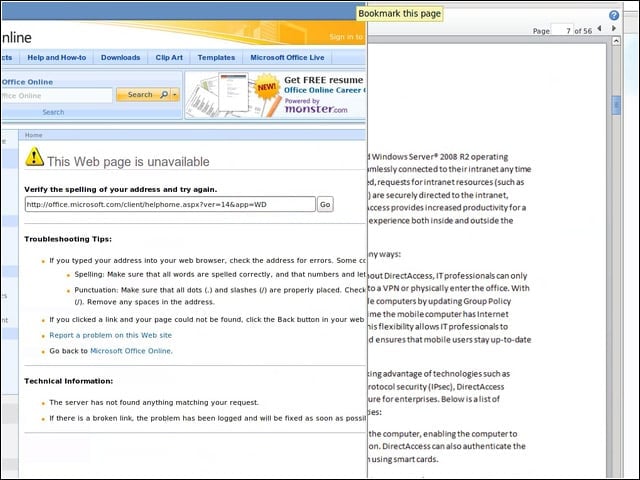Click the page number field showing 7
Screen dimensions: 640x480
(x=562, y=31)
